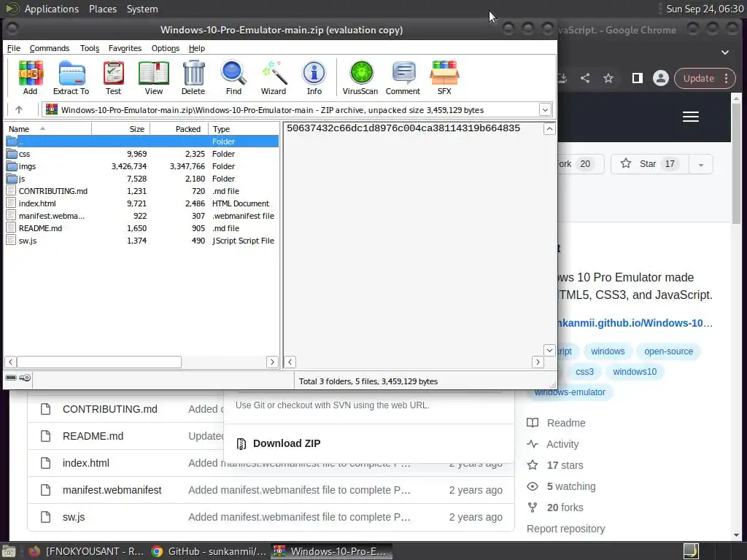
Task: Select the manifest.webma... file row
Action: (x=142, y=216)
